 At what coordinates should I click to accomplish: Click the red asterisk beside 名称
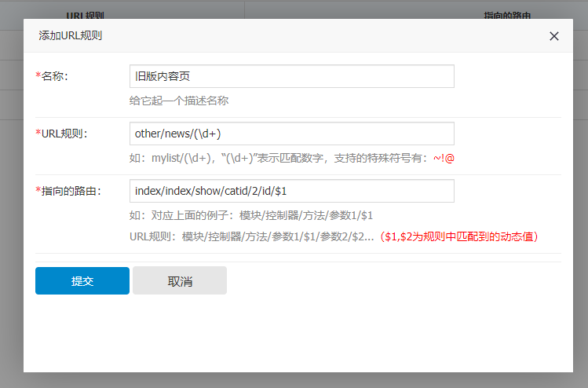click(x=38, y=76)
